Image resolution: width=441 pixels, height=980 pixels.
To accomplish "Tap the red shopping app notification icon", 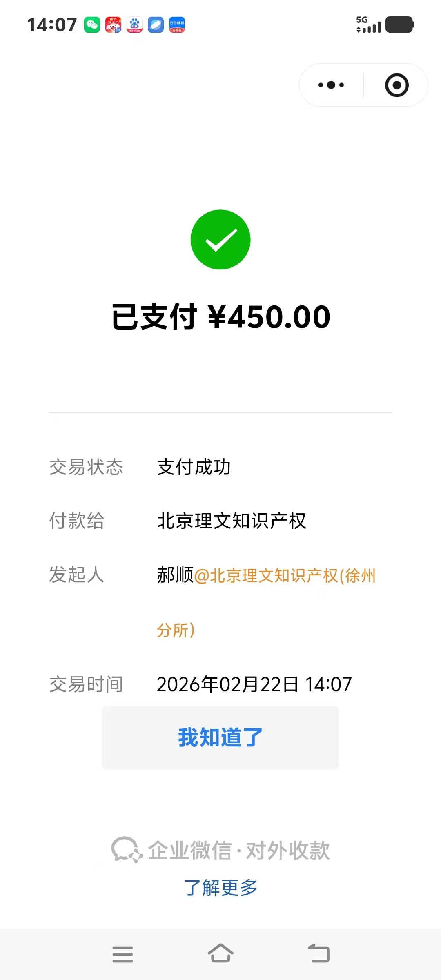I will point(113,25).
